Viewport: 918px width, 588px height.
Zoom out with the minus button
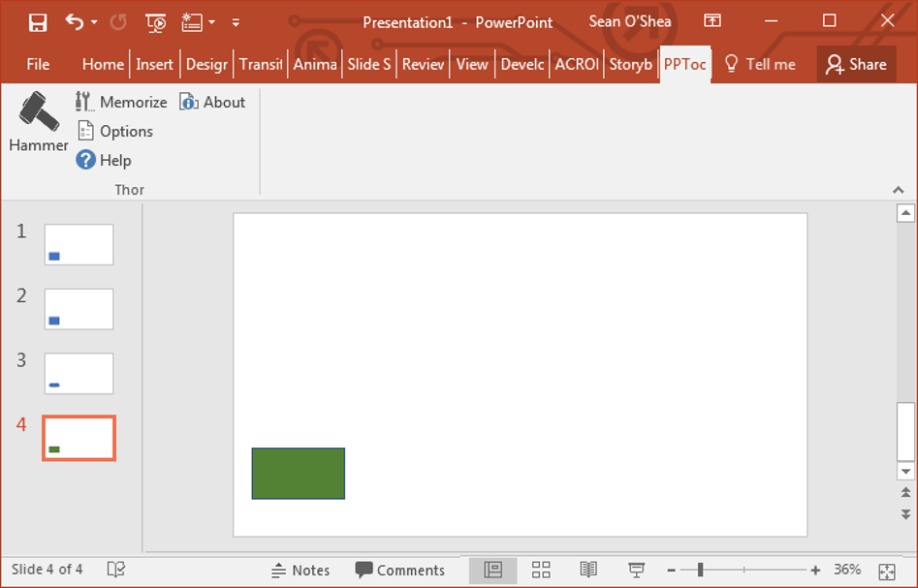[x=672, y=570]
